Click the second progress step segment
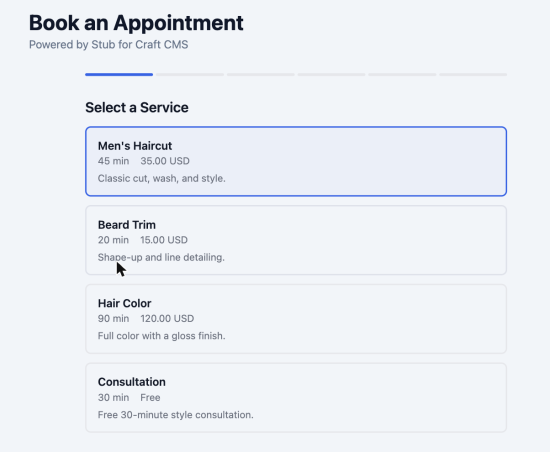The width and height of the screenshot is (550, 452). [190, 74]
